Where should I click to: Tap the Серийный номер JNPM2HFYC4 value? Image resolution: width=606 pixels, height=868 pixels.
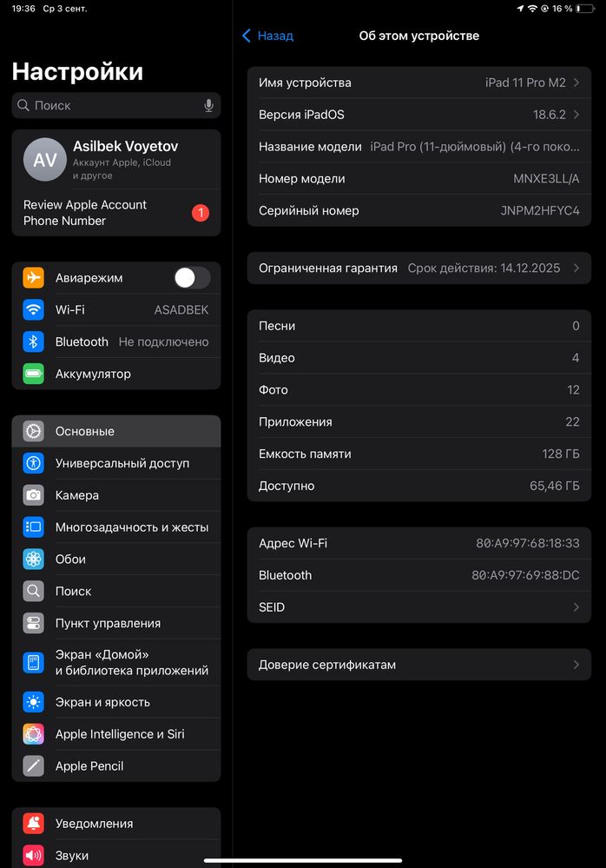tap(540, 211)
